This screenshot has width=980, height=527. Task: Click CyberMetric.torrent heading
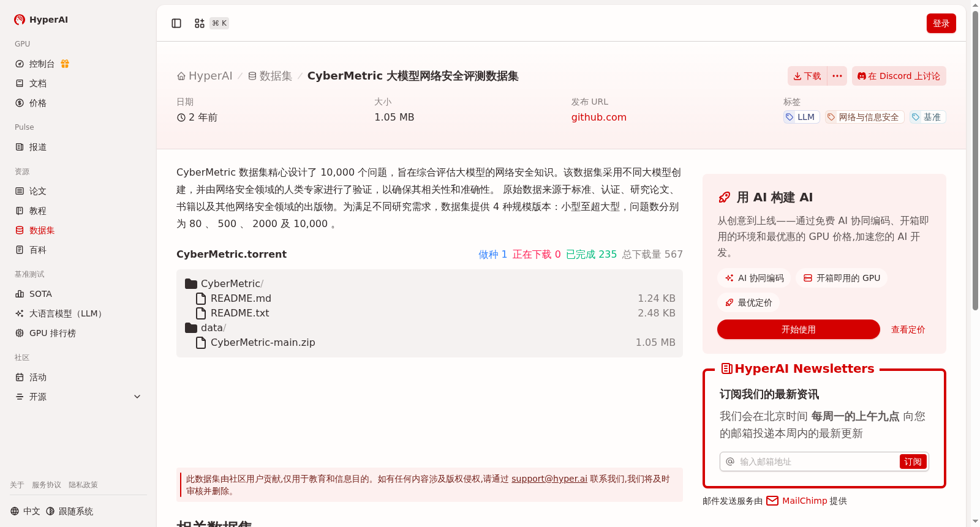(232, 254)
